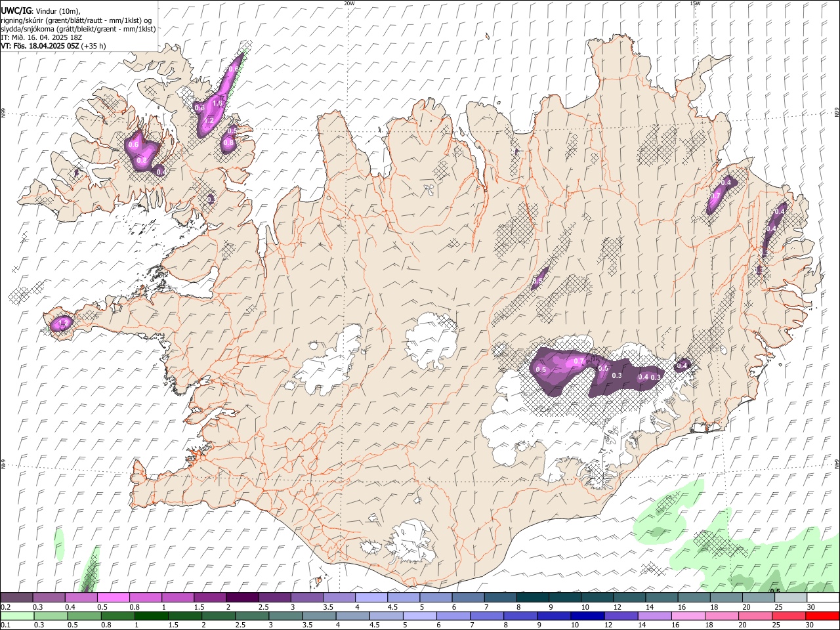The image size is (840, 630).
Task: Click the light pink 16–18 swatch in the rain legend
Action: click(687, 616)
